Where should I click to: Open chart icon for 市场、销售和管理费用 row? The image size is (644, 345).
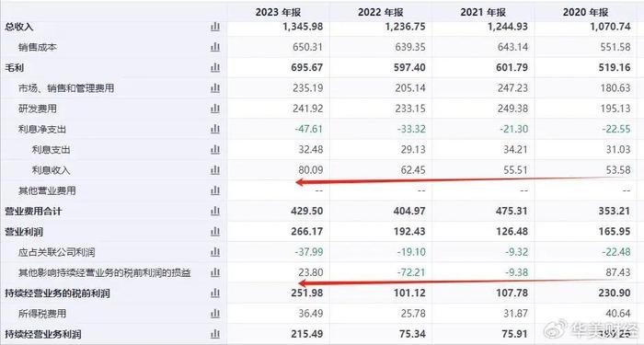215,88
